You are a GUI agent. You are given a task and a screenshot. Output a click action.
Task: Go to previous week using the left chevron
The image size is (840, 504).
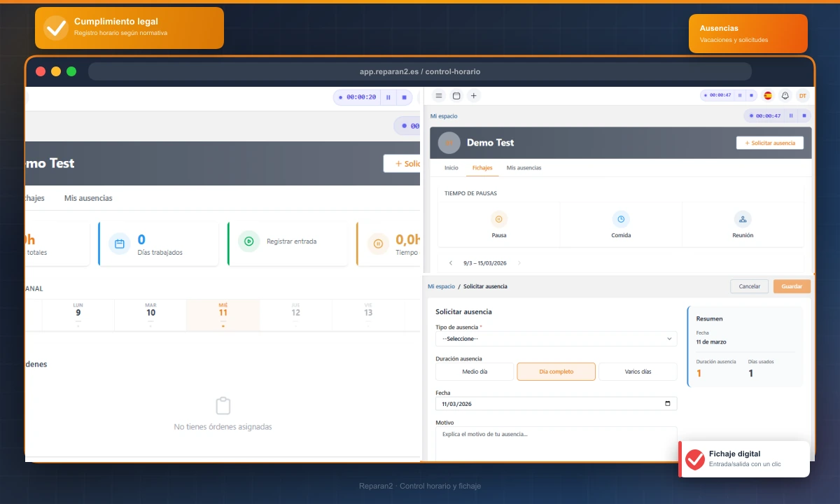[451, 263]
